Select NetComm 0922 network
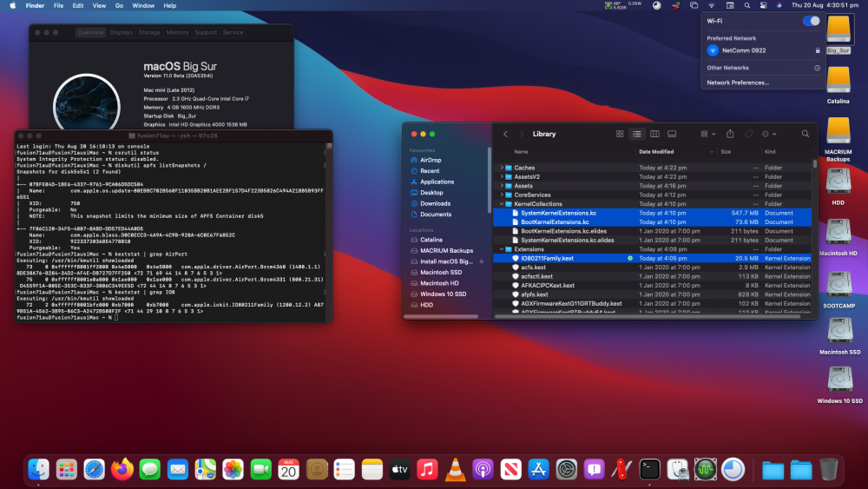This screenshot has height=489, width=868. pos(763,50)
